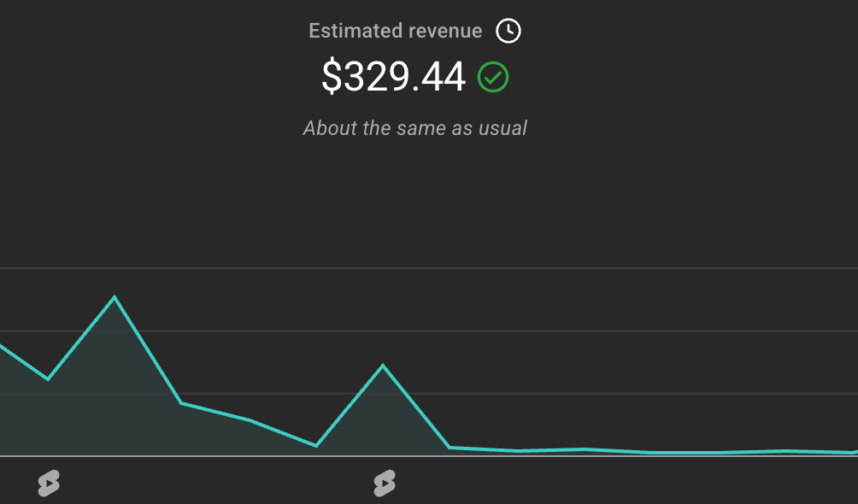Select the second Shorts icon below the chart
Viewport: 858px width, 504px height.
point(385,483)
